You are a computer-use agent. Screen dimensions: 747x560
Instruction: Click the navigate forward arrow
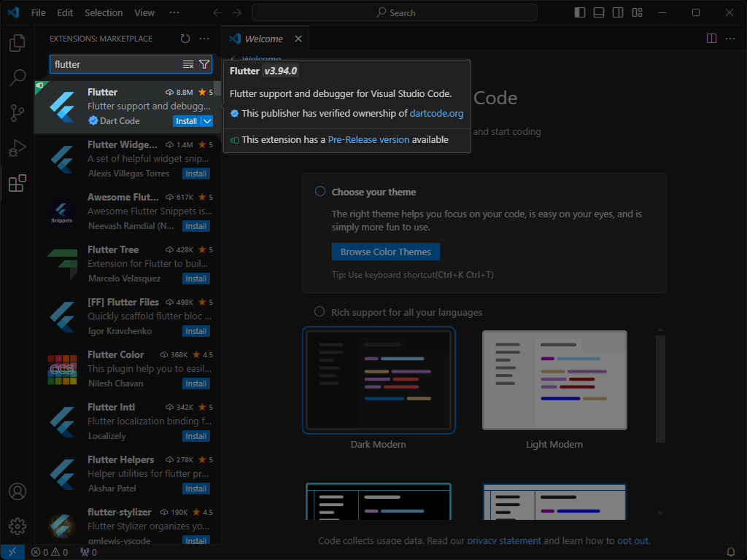tap(237, 13)
